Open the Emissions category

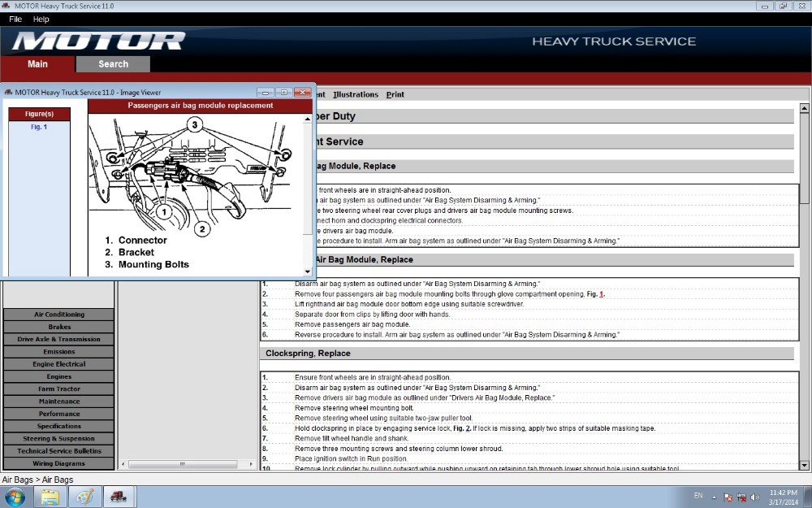59,351
